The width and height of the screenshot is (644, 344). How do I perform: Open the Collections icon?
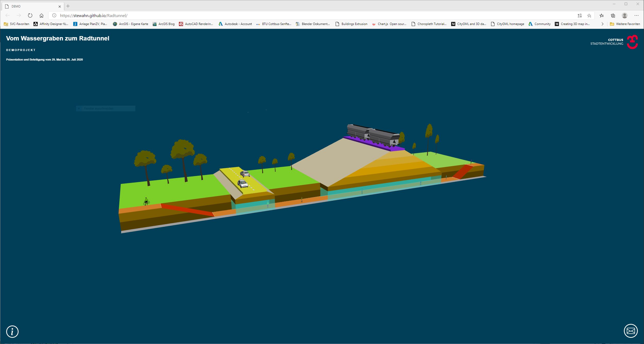point(613,16)
